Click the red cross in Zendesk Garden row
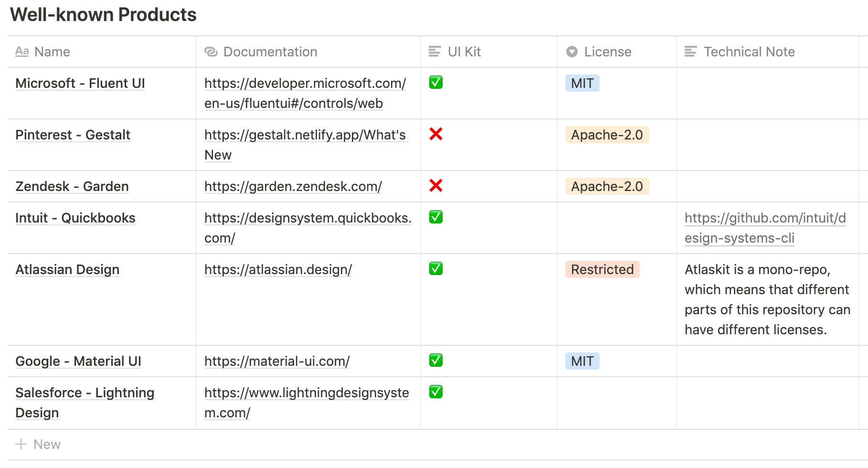The height and width of the screenshot is (468, 868). (435, 185)
